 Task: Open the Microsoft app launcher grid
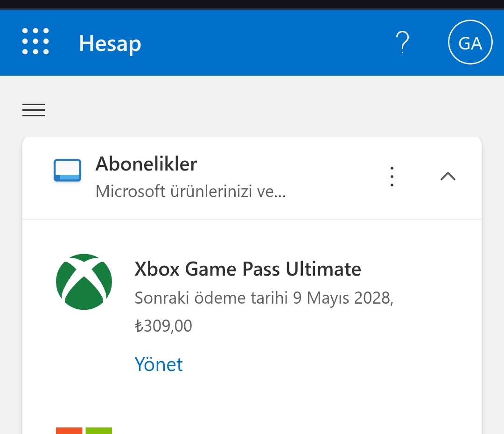(35, 41)
